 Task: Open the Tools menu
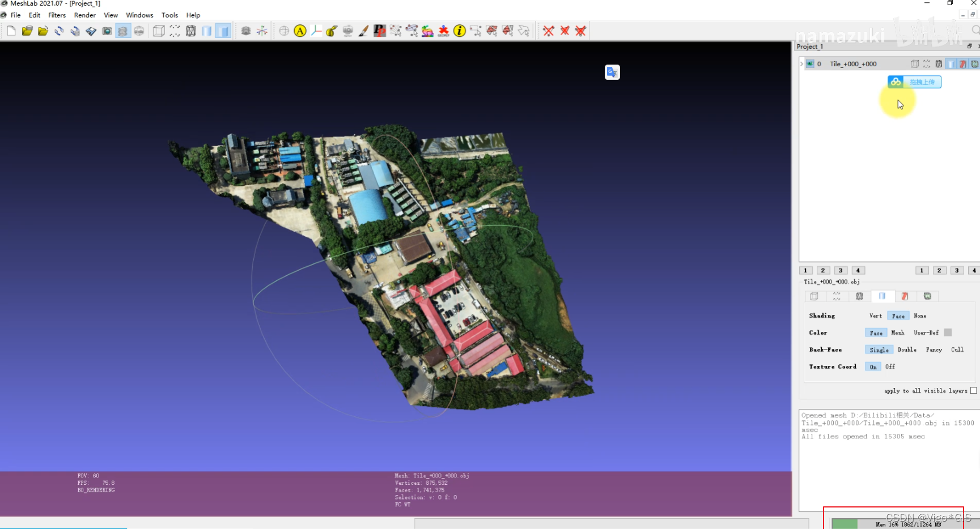tap(169, 15)
